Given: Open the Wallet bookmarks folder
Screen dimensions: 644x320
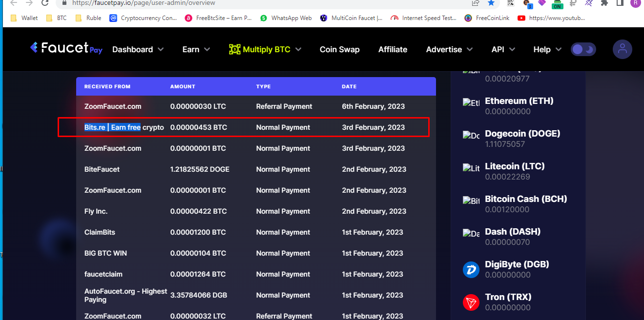Looking at the screenshot, I should (24, 18).
